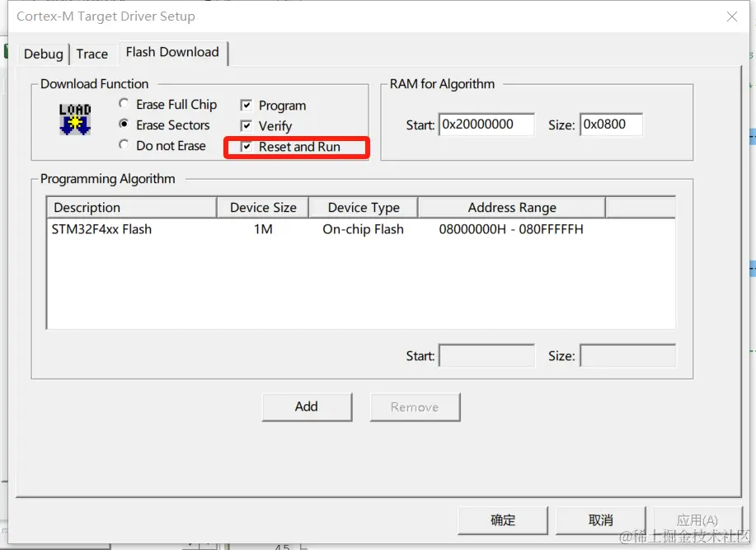Select the STM32F4xx Flash algorithm row
Screen dimensions: 756x550
click(360, 229)
